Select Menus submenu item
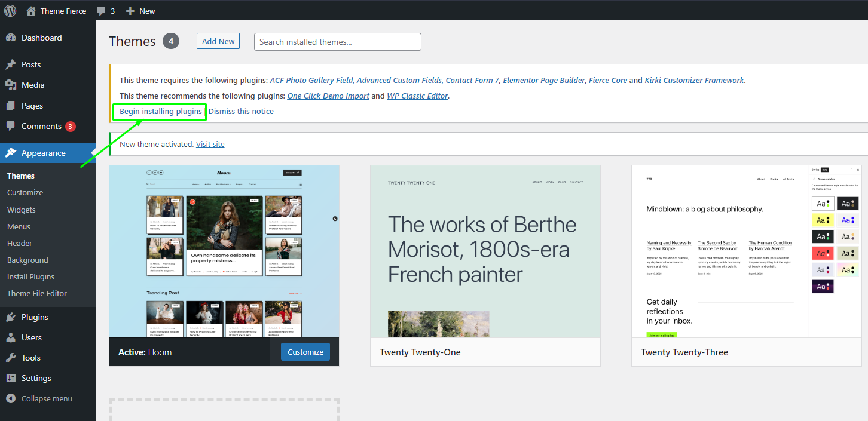The width and height of the screenshot is (868, 421). pyautogui.click(x=19, y=226)
